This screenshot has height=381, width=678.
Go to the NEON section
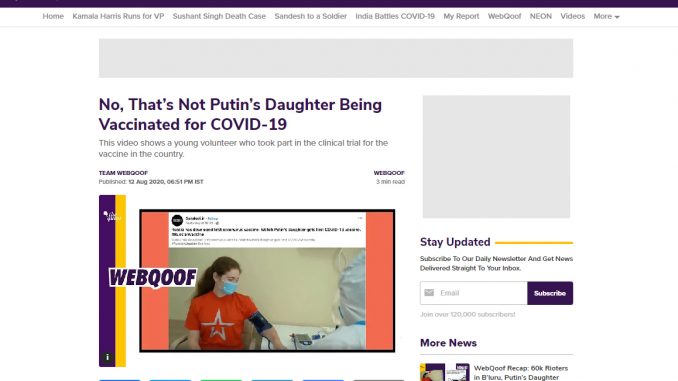540,16
